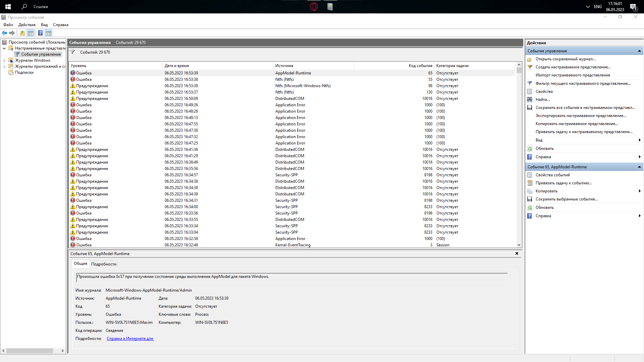Click the Forward arrow in the toolbar
The height and width of the screenshot is (362, 644).
(x=12, y=33)
